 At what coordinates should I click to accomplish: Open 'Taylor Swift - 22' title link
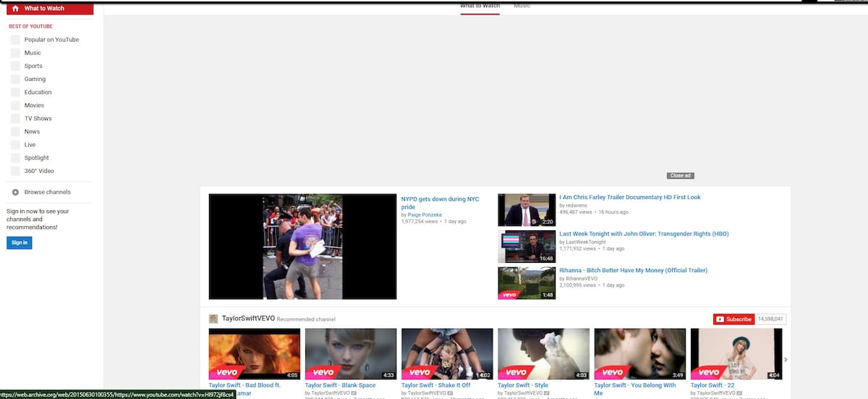(x=712, y=385)
